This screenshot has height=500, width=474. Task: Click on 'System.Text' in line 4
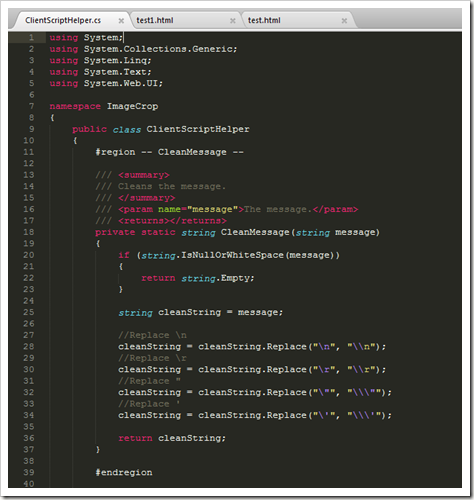115,72
